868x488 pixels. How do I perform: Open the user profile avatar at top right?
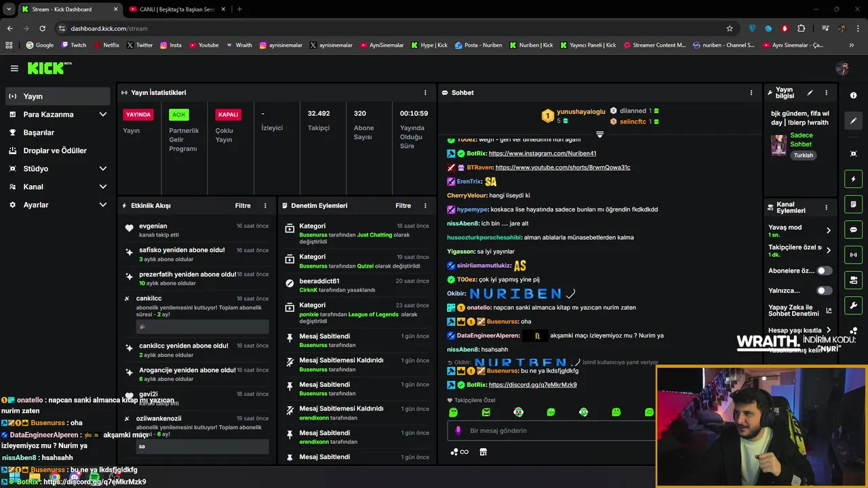pos(842,68)
